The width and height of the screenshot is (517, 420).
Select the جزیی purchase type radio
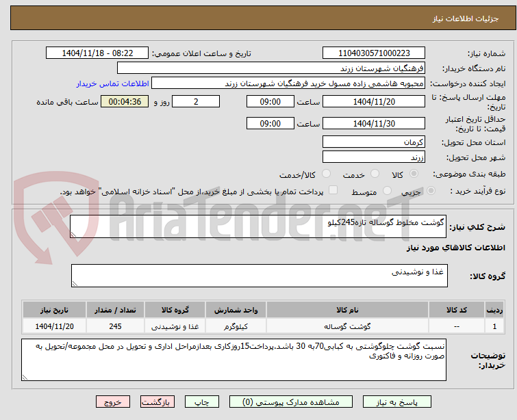(x=431, y=191)
